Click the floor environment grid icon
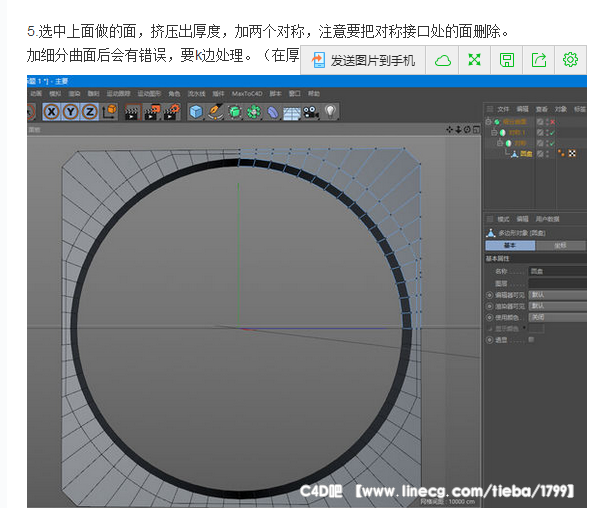600x508 pixels. [x=292, y=113]
